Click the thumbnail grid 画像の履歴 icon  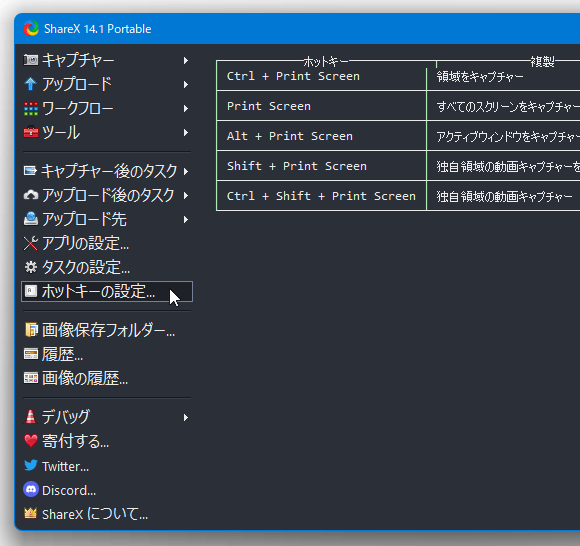coord(31,378)
